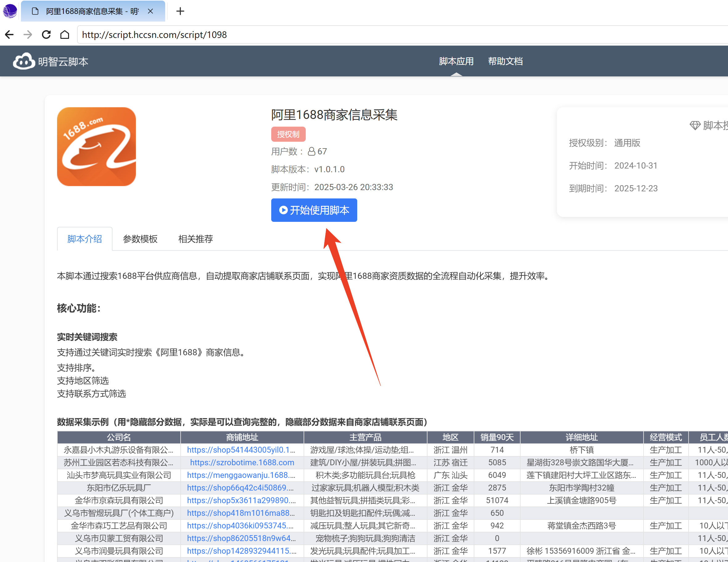This screenshot has width=728, height=562.
Task: Click the 经营模式 column header
Action: [666, 437]
